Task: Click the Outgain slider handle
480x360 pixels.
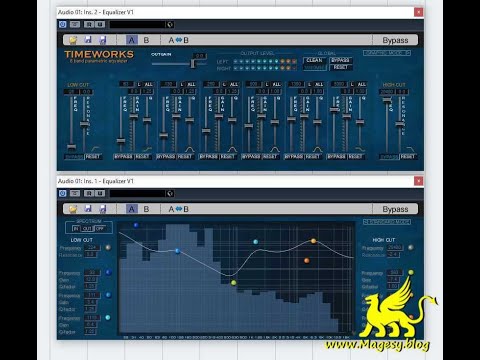Action: pos(193,63)
